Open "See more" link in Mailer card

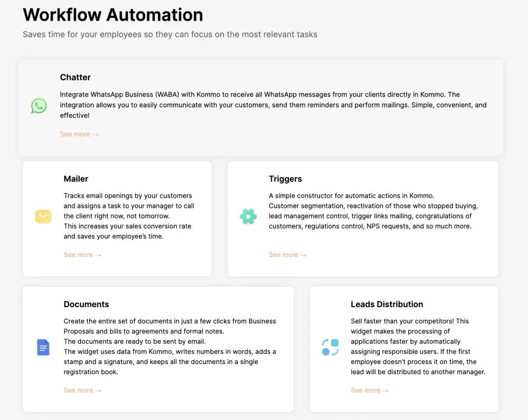(x=82, y=255)
